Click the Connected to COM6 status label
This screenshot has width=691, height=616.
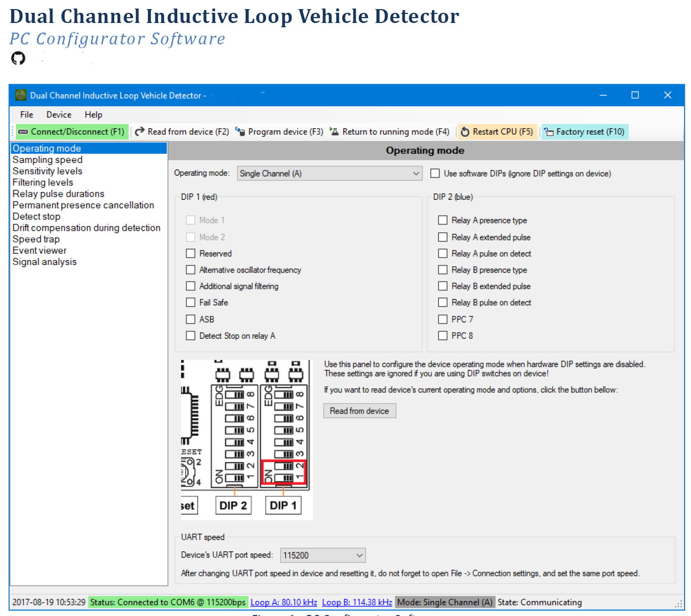(x=168, y=602)
